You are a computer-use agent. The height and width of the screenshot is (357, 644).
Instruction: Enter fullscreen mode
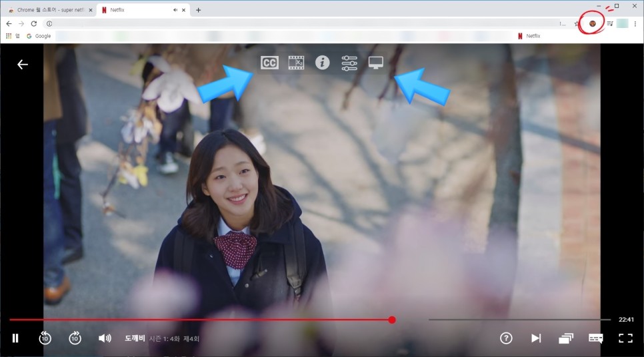[625, 338]
